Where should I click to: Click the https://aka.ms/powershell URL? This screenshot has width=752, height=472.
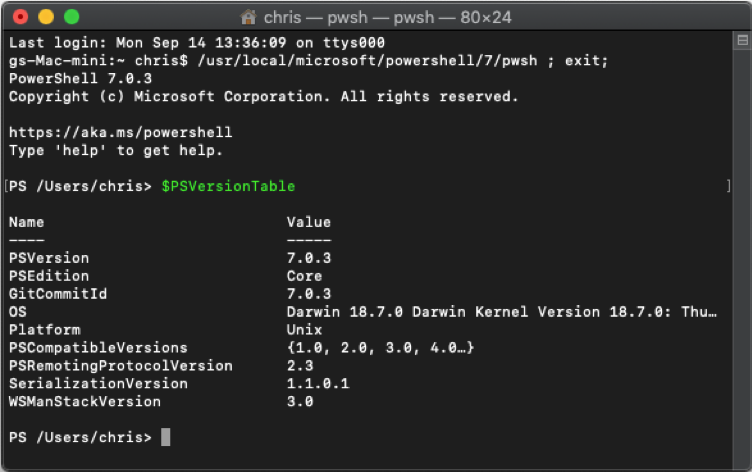[120, 132]
